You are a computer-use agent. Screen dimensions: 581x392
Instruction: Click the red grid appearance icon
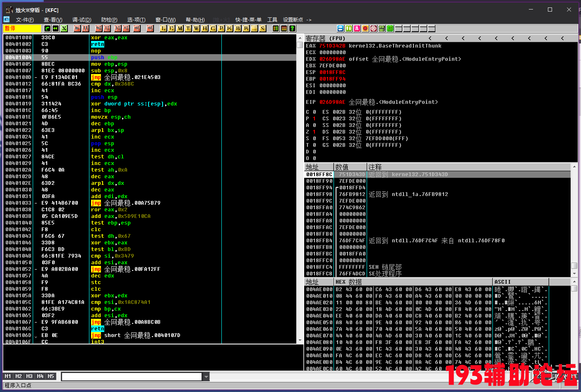tap(284, 29)
